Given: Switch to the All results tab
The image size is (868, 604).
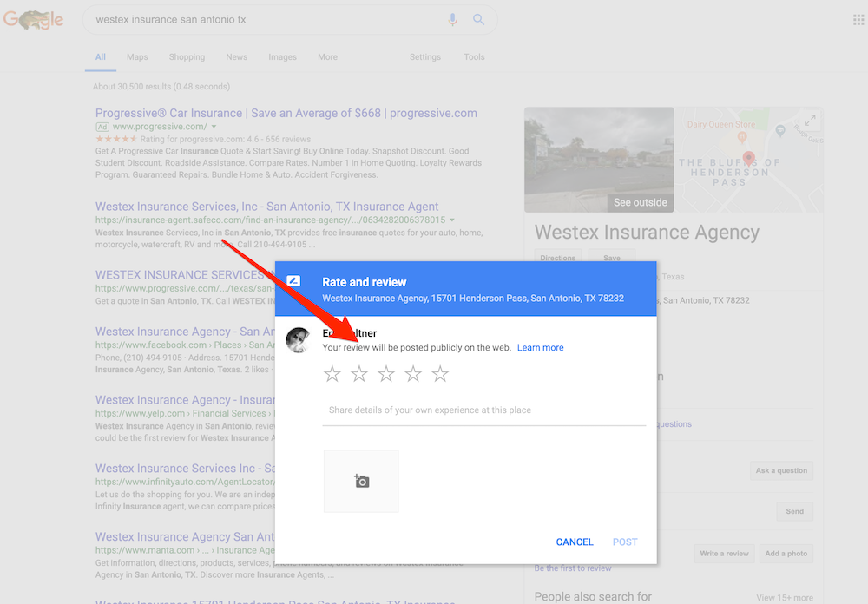Looking at the screenshot, I should point(100,57).
